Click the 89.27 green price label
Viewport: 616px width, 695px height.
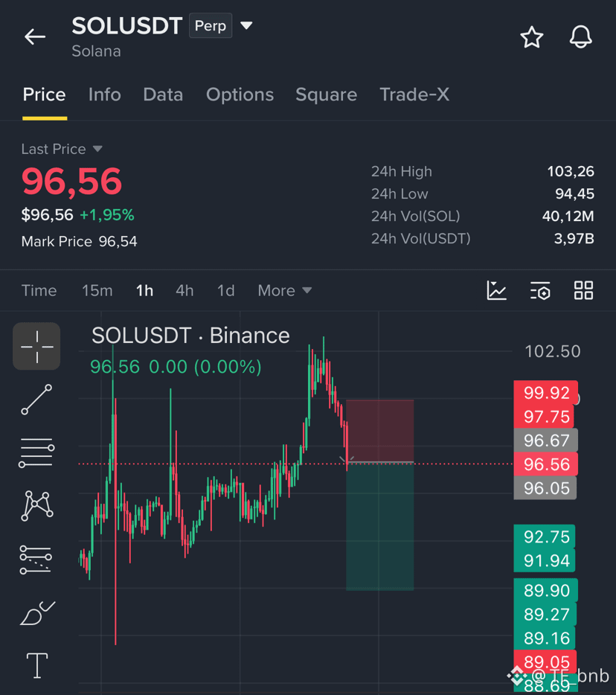pos(545,615)
